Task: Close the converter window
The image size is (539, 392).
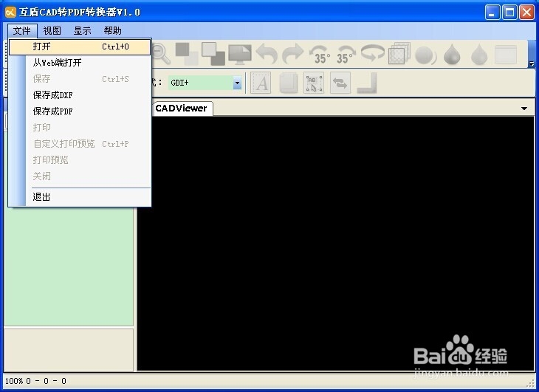Action: tap(526, 13)
